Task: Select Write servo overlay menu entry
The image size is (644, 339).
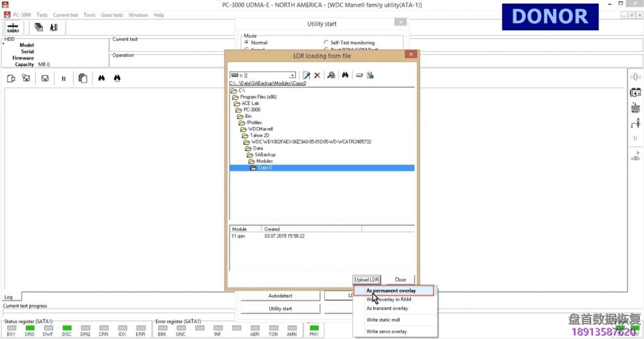Action: coord(386,331)
